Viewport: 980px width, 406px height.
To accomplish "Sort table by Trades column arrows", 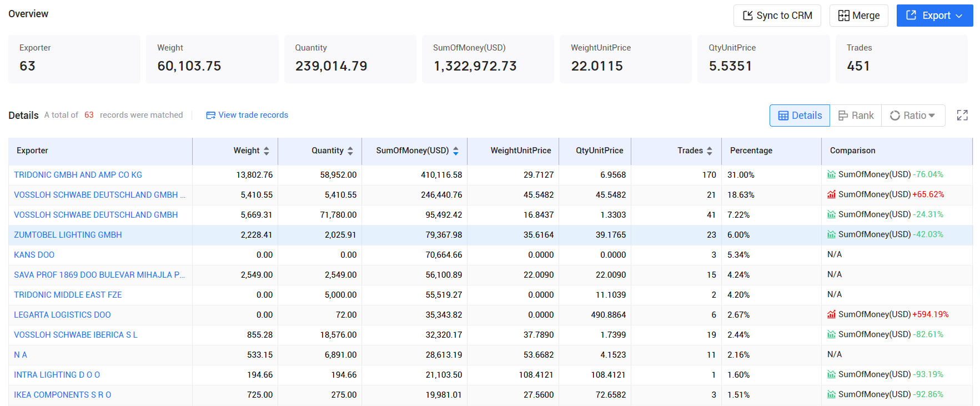I will click(x=710, y=151).
